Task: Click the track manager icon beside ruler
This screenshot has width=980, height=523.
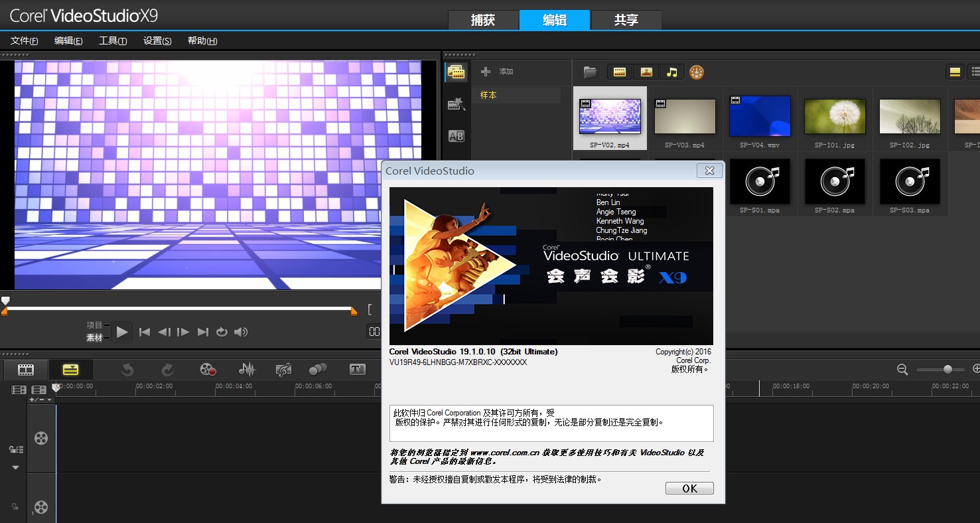Action: (39, 390)
